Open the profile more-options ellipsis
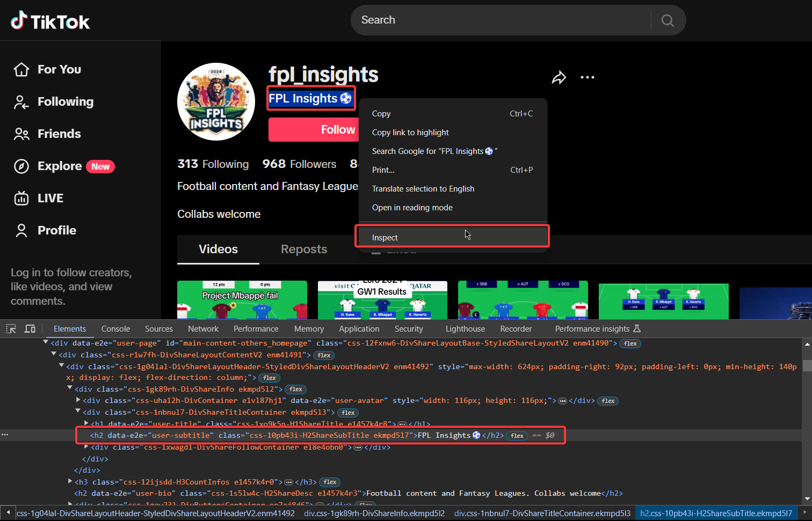Viewport: 812px width, 521px height. (x=587, y=77)
